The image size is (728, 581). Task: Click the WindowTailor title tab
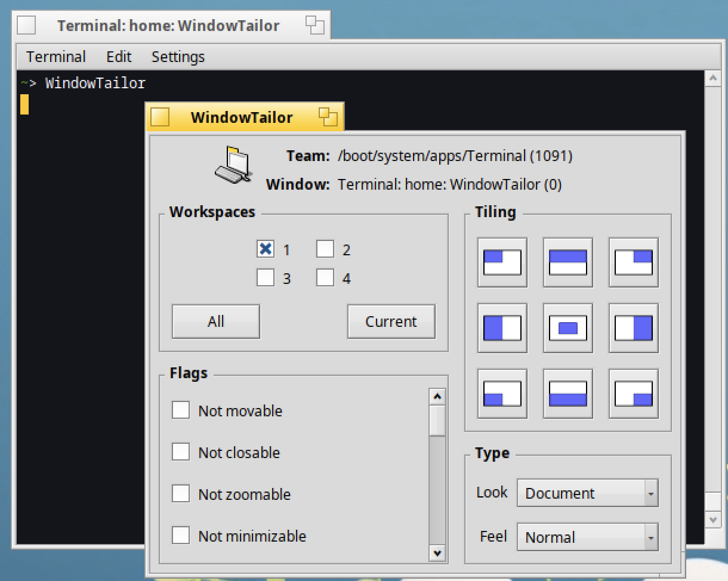245,117
